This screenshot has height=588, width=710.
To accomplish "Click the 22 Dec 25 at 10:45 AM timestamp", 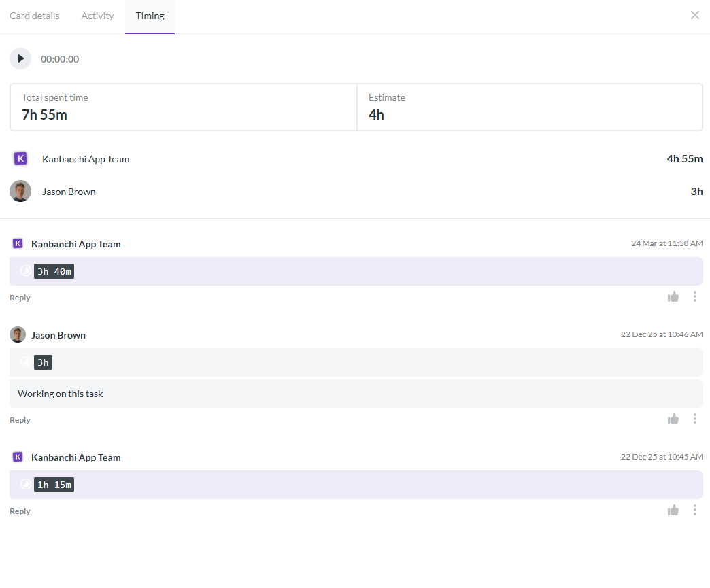I will coord(662,457).
